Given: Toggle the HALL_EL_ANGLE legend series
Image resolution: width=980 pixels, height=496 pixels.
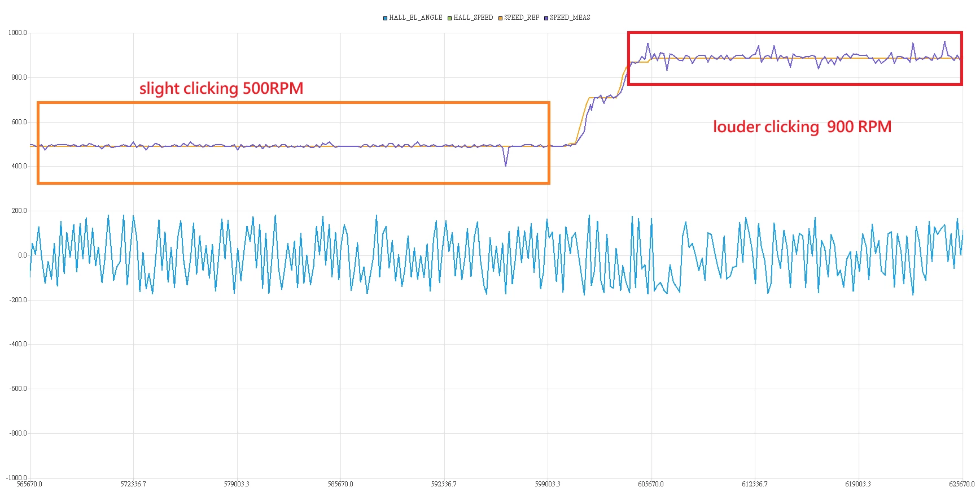Looking at the screenshot, I should (x=413, y=18).
